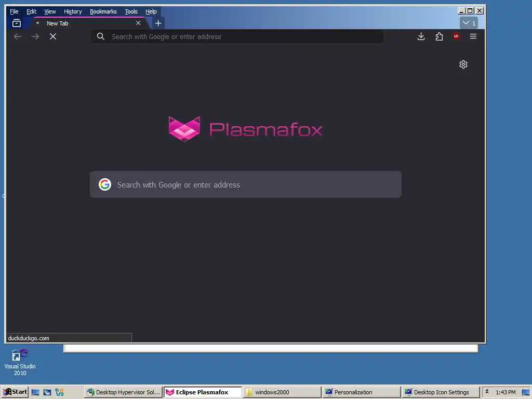The height and width of the screenshot is (399, 532).
Task: Open the Edit menu
Action: 31,11
